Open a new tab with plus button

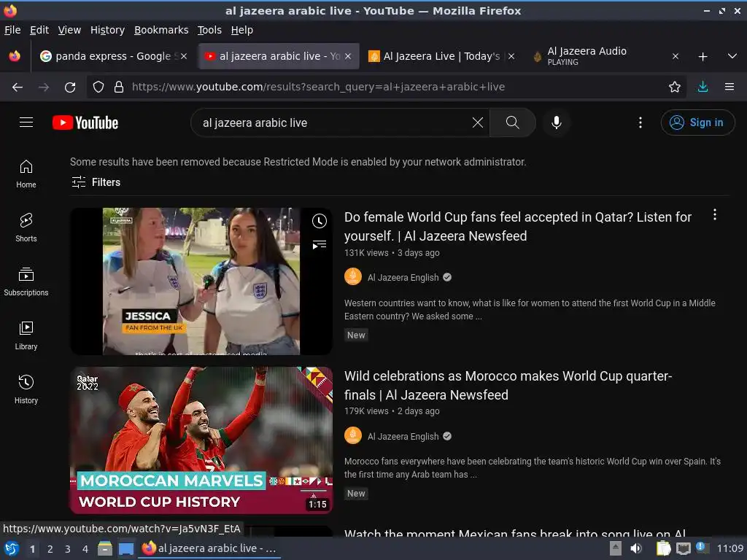pyautogui.click(x=703, y=57)
